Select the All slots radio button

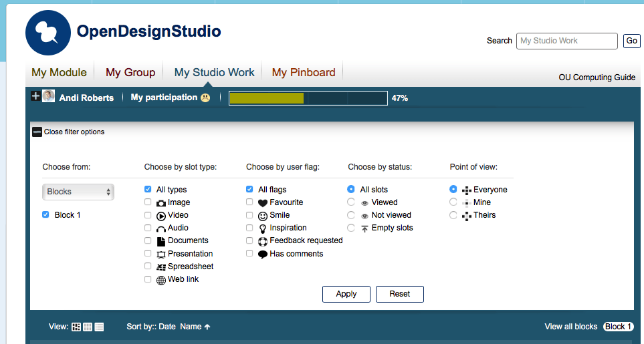point(350,189)
